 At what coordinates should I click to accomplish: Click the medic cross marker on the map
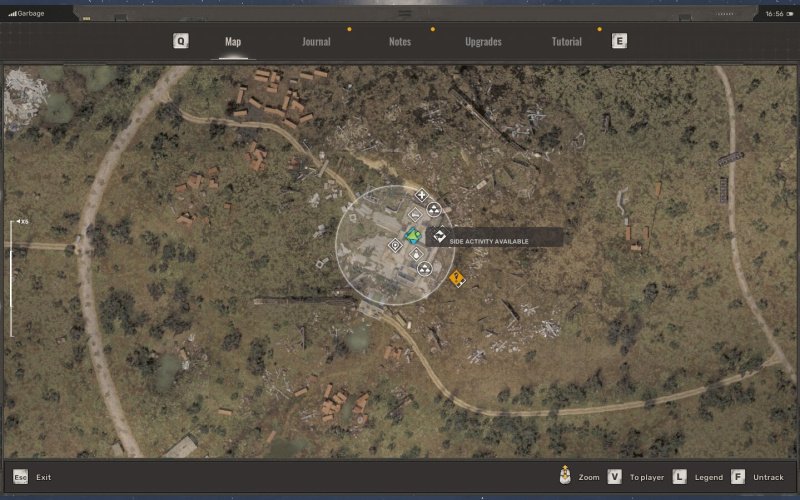click(421, 195)
